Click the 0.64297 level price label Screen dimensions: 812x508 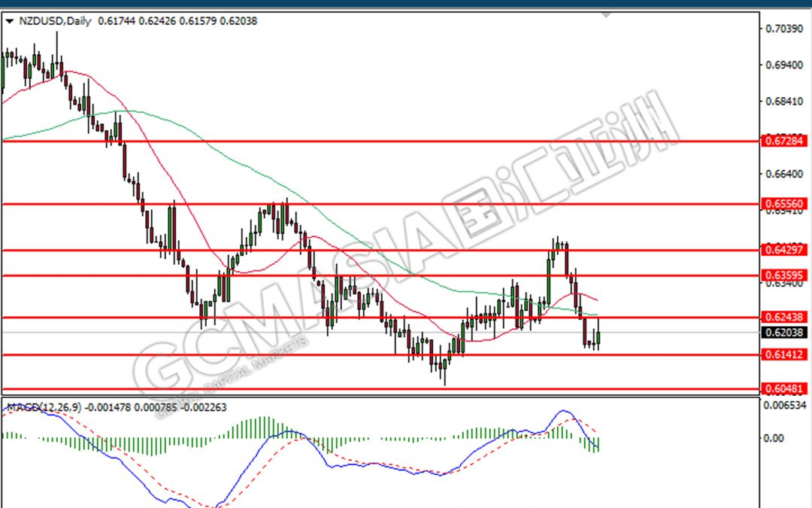784,250
